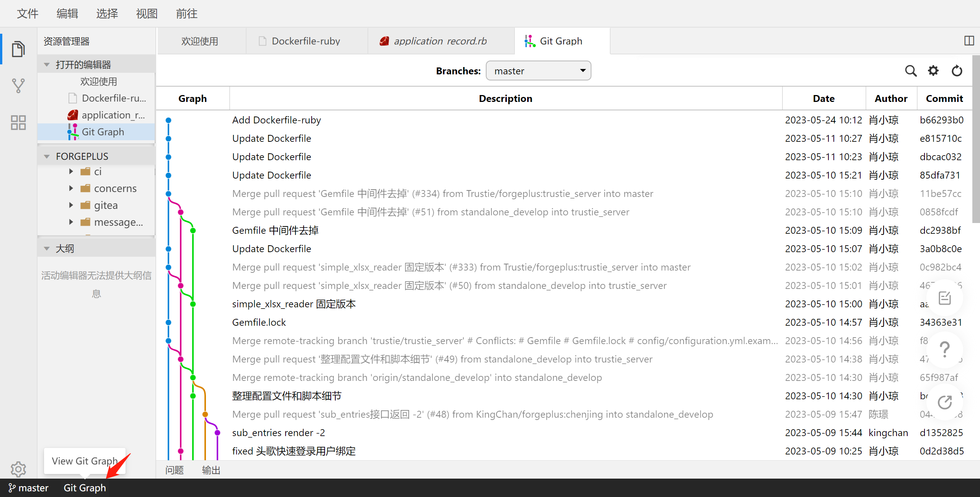Image resolution: width=980 pixels, height=497 pixels.
Task: Open the Branches master dropdown
Action: [x=538, y=71]
